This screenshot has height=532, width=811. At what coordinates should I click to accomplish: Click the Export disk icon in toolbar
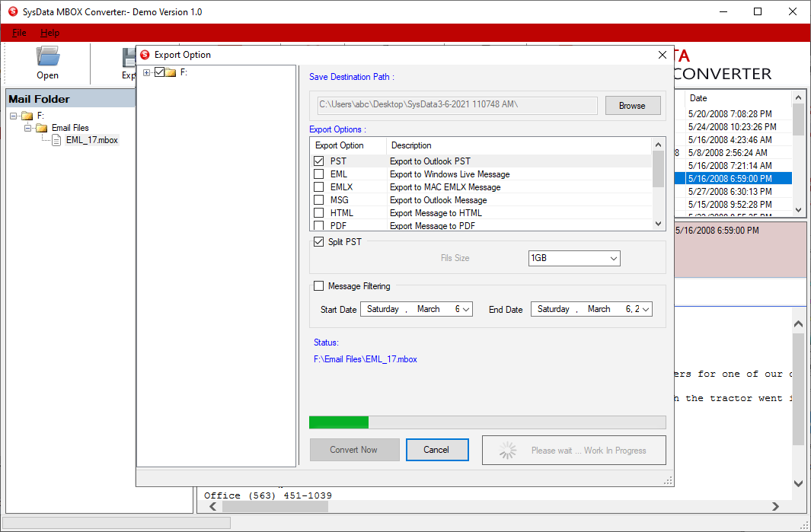click(129, 57)
